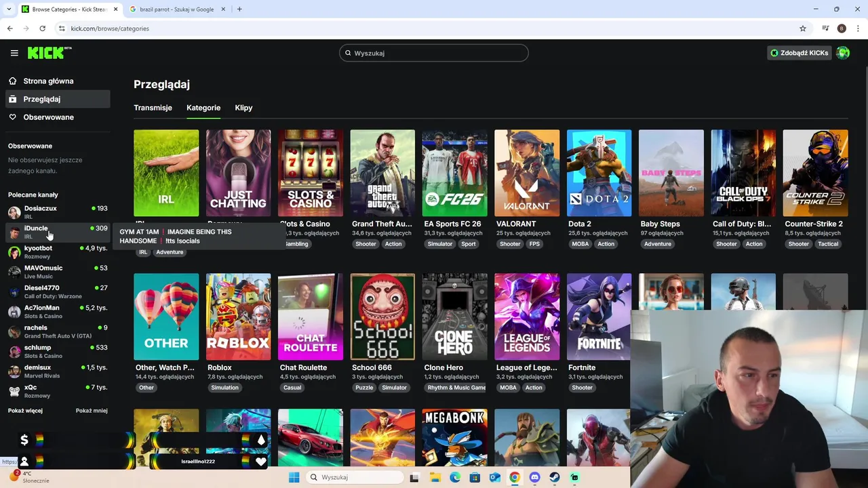This screenshot has height=488, width=868.
Task: Open Steam from taskbar
Action: click(555, 477)
